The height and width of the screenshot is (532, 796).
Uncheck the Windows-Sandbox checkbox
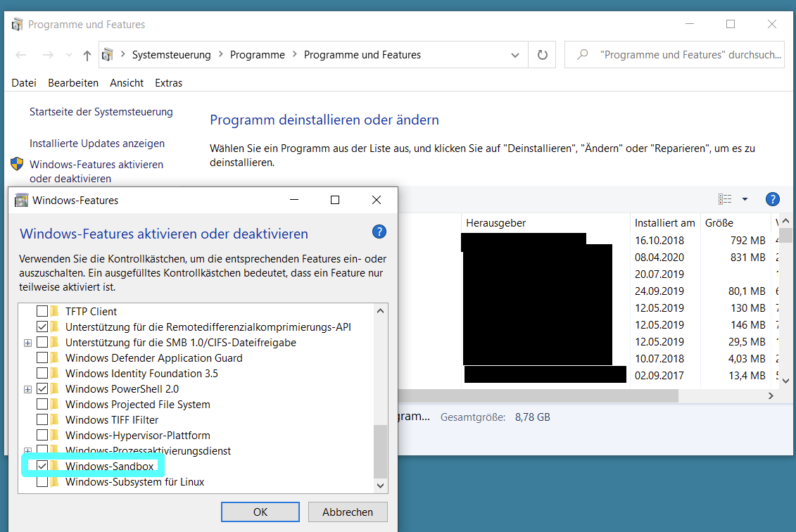[42, 466]
